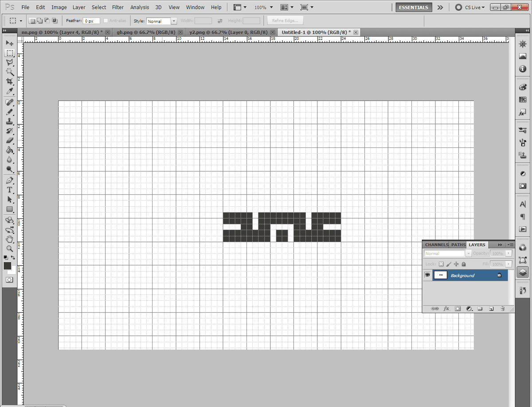Viewport: 532px width, 407px height.
Task: Select the Eyedropper tool
Action: [9, 91]
